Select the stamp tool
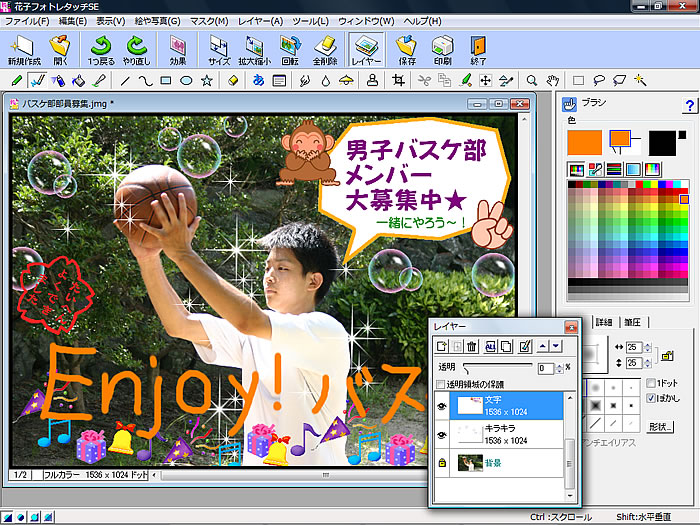The height and width of the screenshot is (525, 700). [372, 81]
